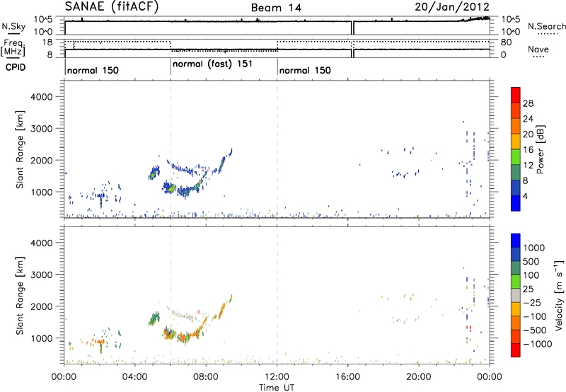The width and height of the screenshot is (566, 392).
Task: Click the '12' tick on Power colorbar
Action: 528,166
